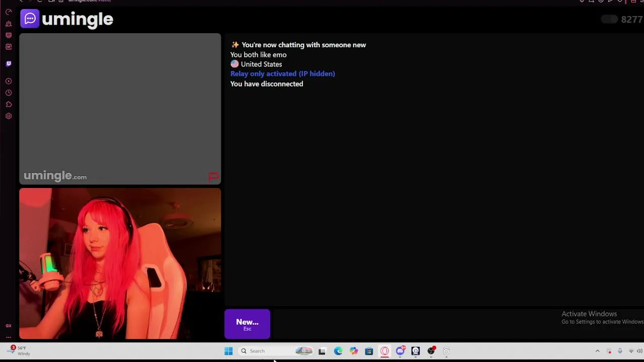Click the microphone icon in the system tray
644x362 pixels.
620,351
